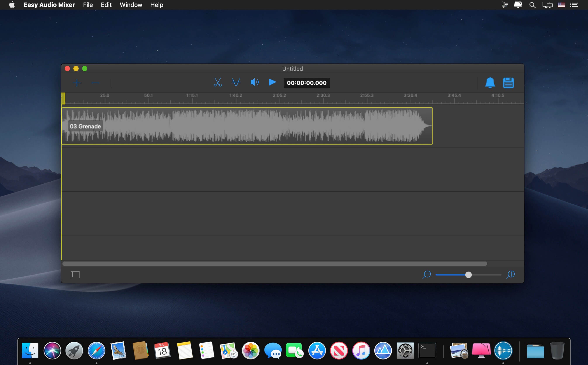Click the blue bell notification icon
Image resolution: width=588 pixels, height=365 pixels.
pos(490,83)
